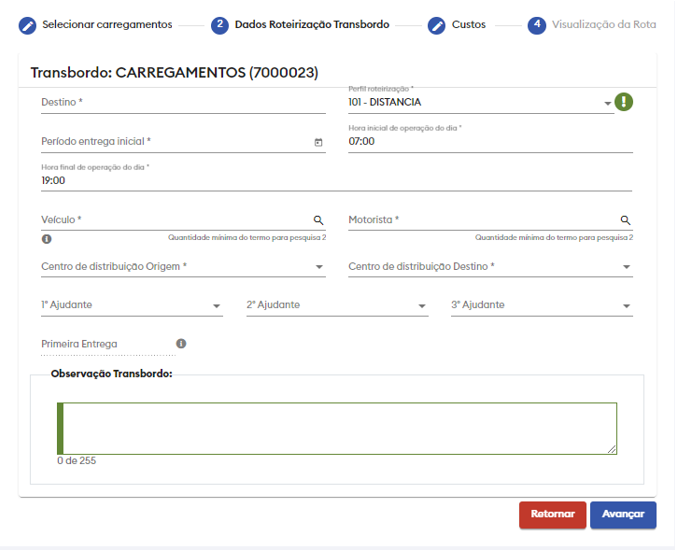Click step 4 Visualização da Rota circle
The width and height of the screenshot is (675, 551).
(x=537, y=25)
